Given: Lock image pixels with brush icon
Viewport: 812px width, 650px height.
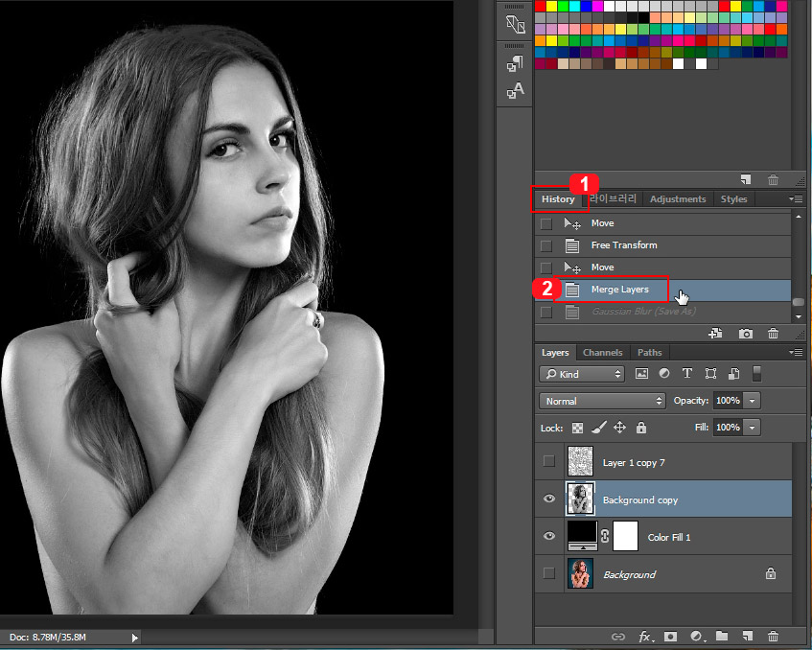Looking at the screenshot, I should point(598,428).
